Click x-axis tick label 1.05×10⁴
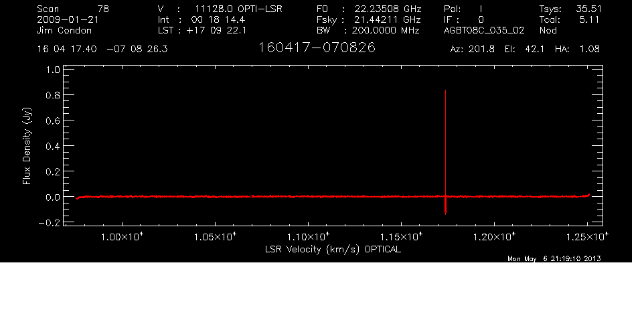The width and height of the screenshot is (644, 328). coord(215,236)
